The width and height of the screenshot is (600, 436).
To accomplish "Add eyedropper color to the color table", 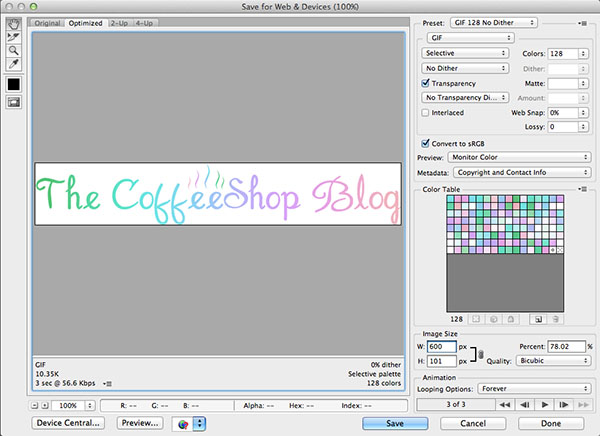I will (x=538, y=319).
